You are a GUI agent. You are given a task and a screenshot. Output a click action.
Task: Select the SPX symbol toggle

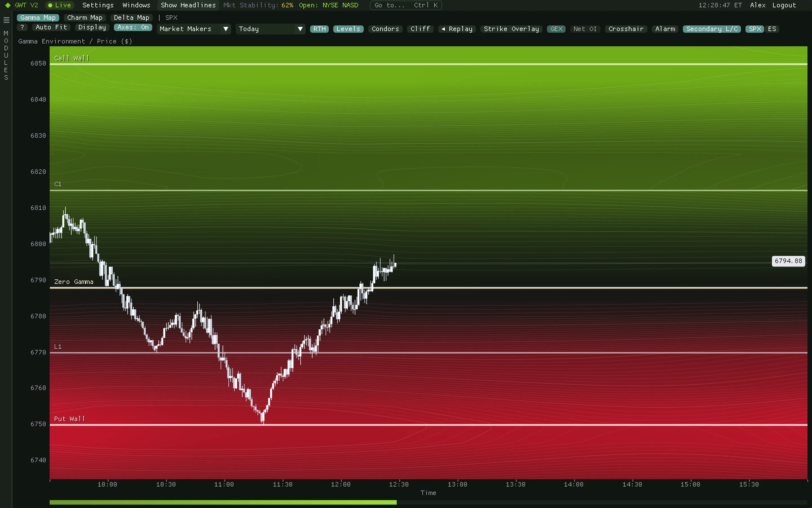[x=754, y=29]
